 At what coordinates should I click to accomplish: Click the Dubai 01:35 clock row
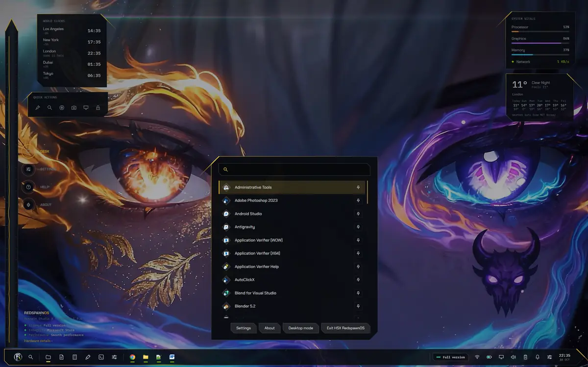[x=72, y=64]
